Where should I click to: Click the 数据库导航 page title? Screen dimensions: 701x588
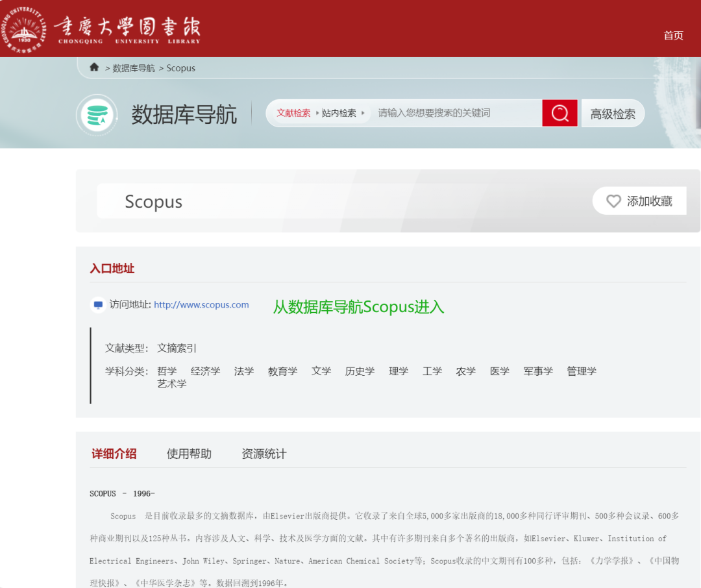pos(184,114)
